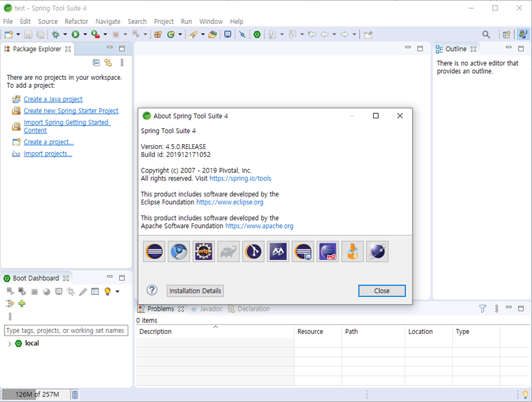Viewport: 532px width, 402px height.
Task: Open the Navigate menu
Action: click(108, 21)
